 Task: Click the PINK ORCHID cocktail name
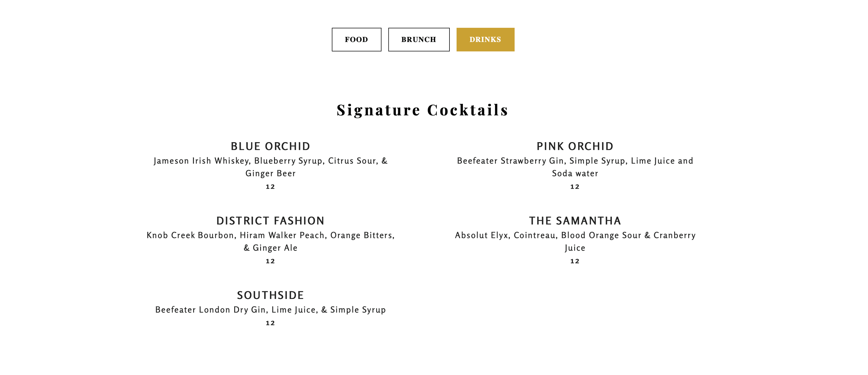tap(575, 147)
